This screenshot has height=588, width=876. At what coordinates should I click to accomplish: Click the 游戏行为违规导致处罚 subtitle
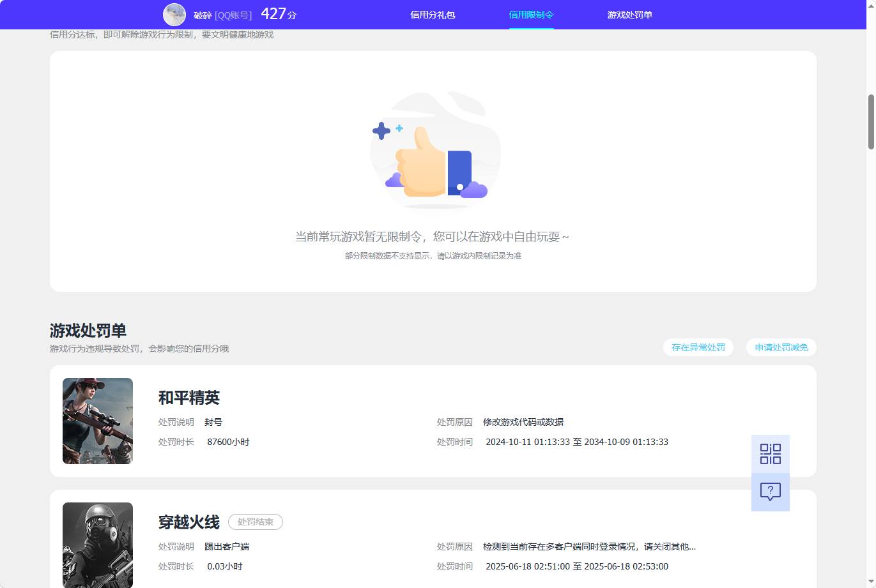139,349
